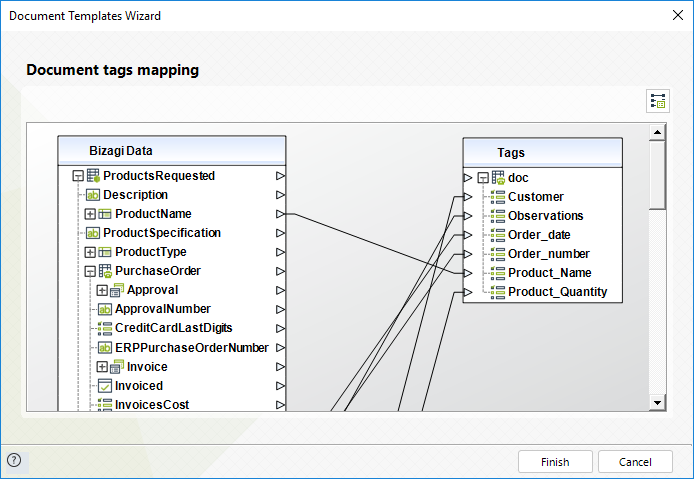
Task: Click the Description attribute ab icon
Action: (x=93, y=195)
